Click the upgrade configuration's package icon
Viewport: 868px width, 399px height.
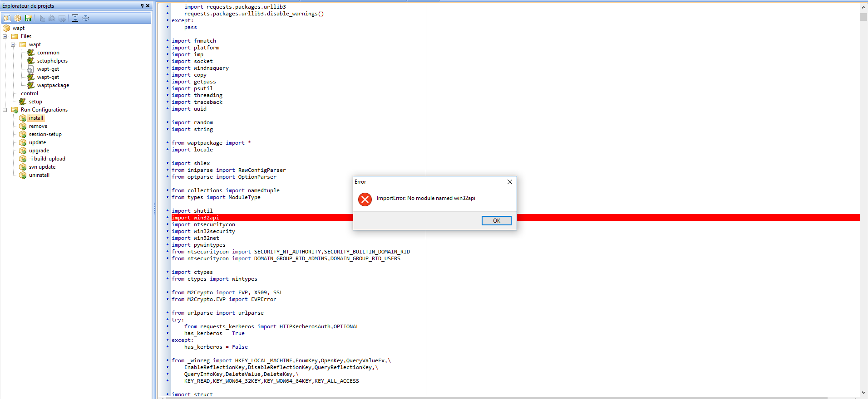[x=23, y=151]
